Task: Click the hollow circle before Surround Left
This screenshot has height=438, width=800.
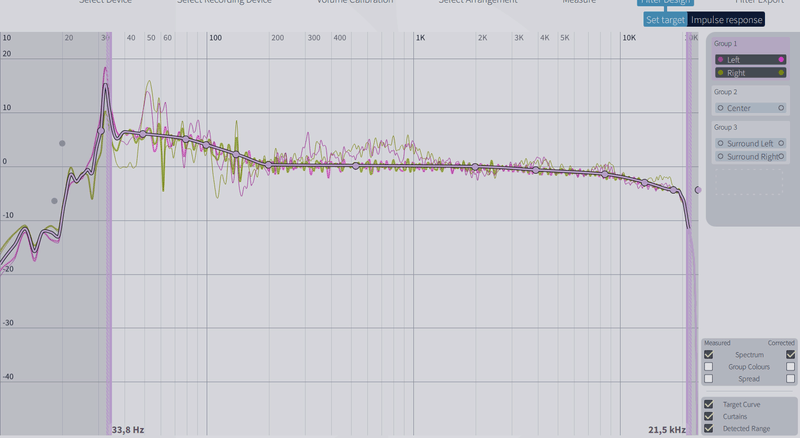Action: 720,143
